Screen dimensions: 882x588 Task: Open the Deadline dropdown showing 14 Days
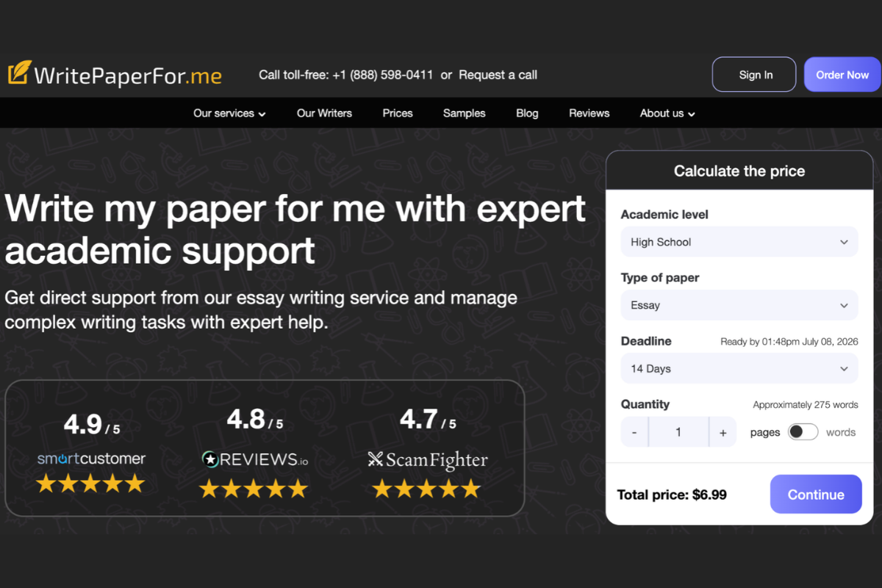pyautogui.click(x=739, y=368)
